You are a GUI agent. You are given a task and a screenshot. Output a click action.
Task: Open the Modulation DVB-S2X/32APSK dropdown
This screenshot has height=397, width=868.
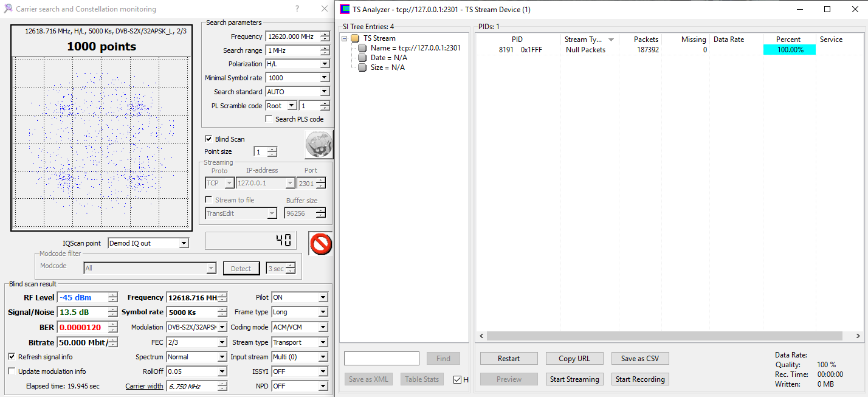point(222,327)
